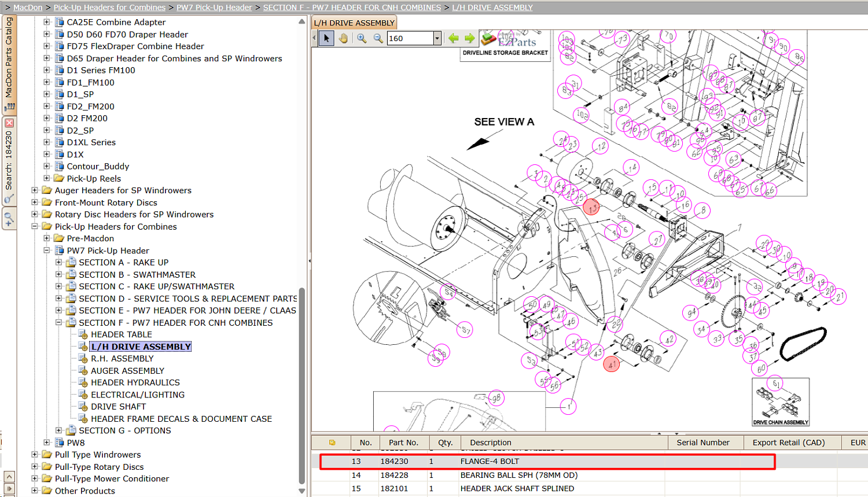Viewport: 868px width, 497px height.
Task: Go to previous diagram with green left arrow
Action: click(x=453, y=38)
